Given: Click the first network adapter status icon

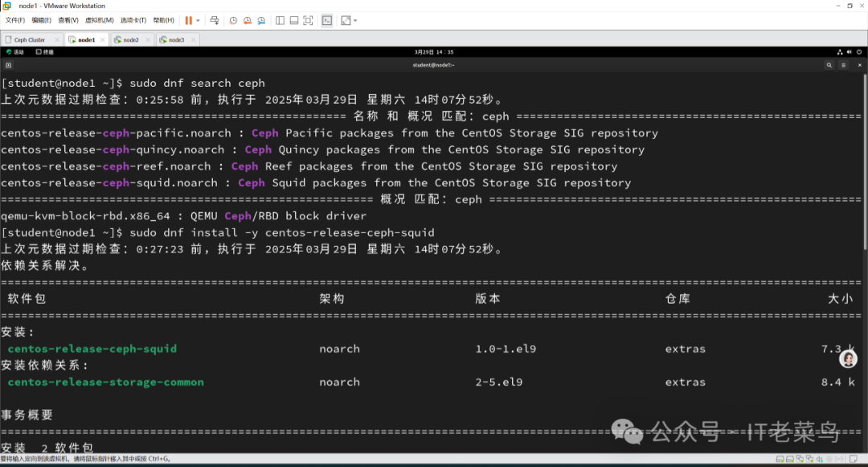Looking at the screenshot, I should 800,459.
